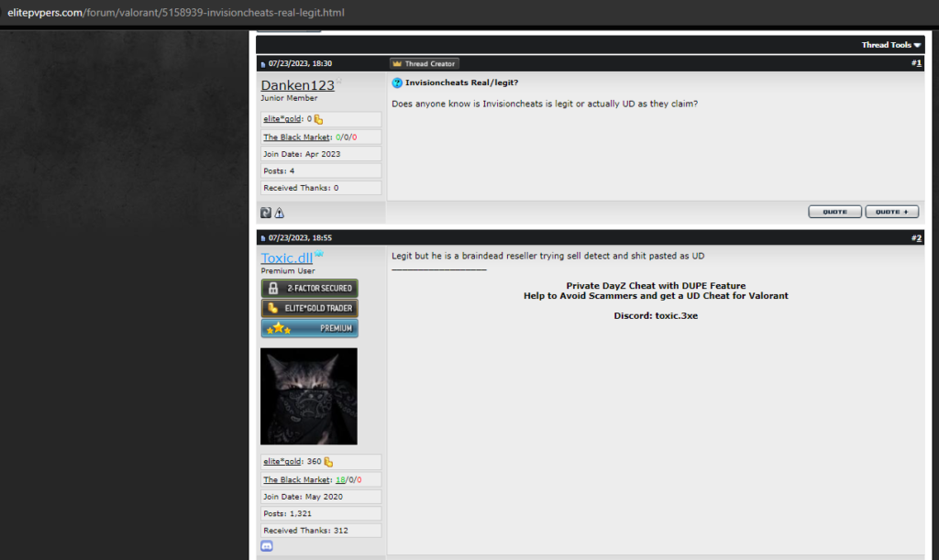Click Danken123's elite*gold link
The width and height of the screenshot is (939, 560).
282,119
